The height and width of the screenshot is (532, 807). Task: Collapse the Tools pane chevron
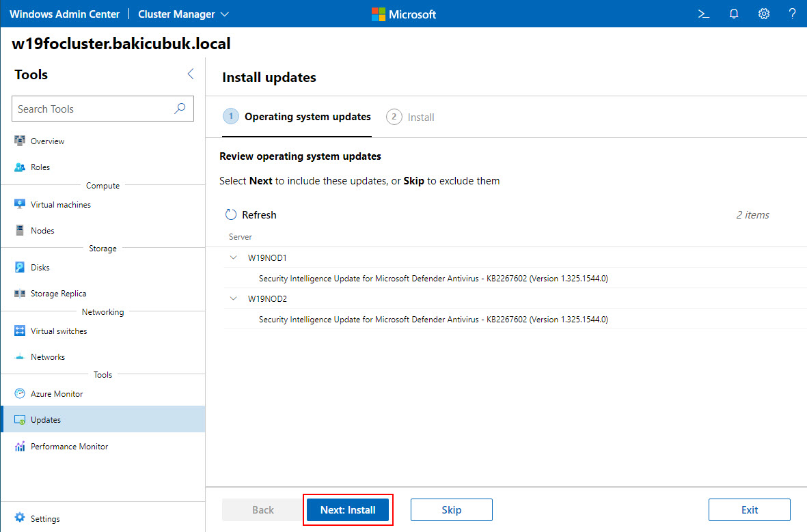pos(191,74)
